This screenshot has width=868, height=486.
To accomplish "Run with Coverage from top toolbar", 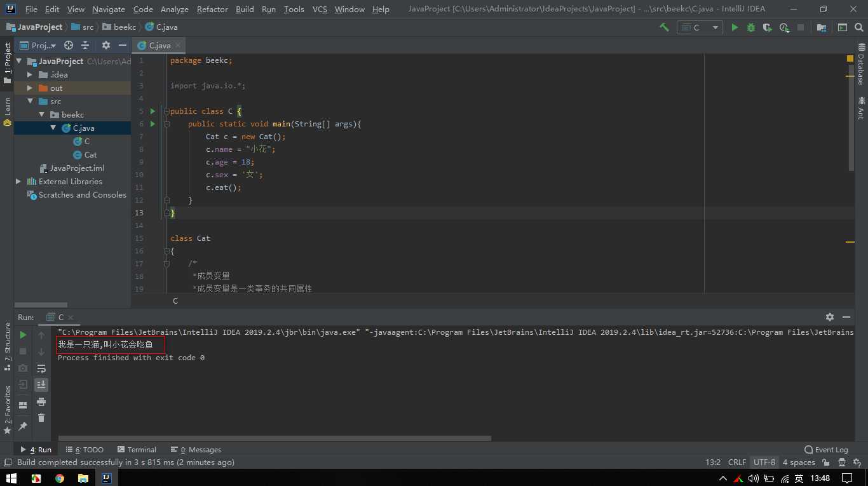I will (x=768, y=27).
